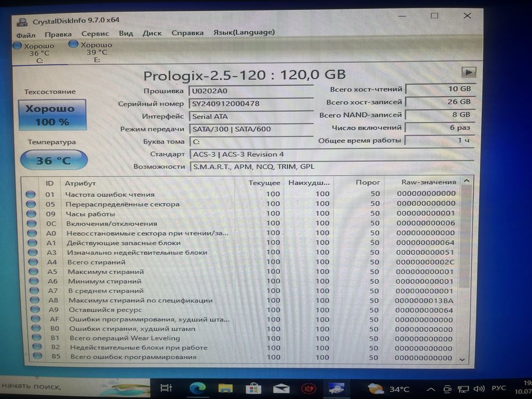
Task: Click the attribute list scroll up arrow
Action: pos(467,181)
